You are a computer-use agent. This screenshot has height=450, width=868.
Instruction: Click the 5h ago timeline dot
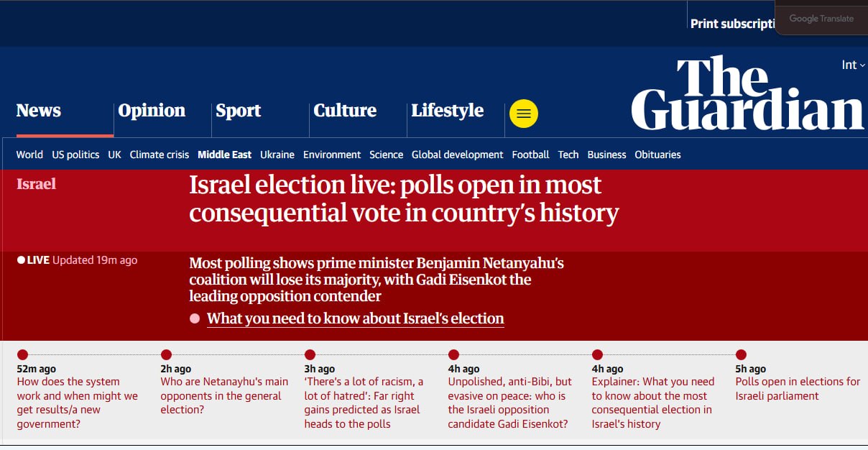click(x=741, y=354)
